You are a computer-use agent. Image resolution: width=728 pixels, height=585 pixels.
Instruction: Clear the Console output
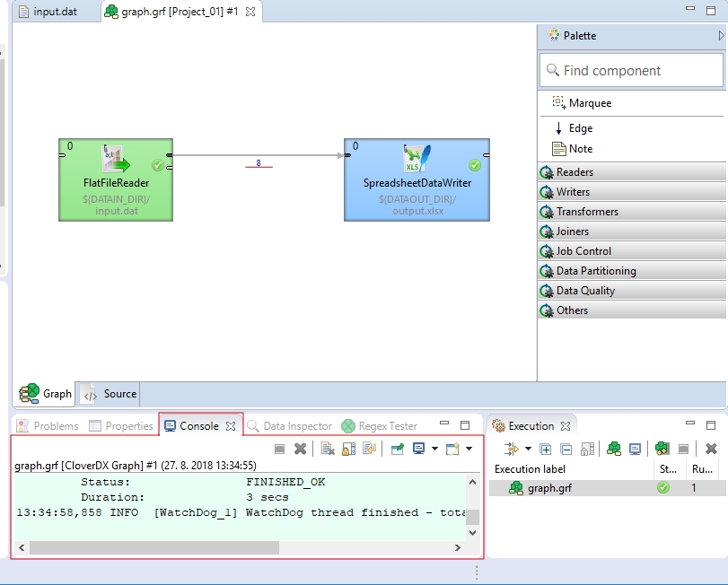(328, 449)
